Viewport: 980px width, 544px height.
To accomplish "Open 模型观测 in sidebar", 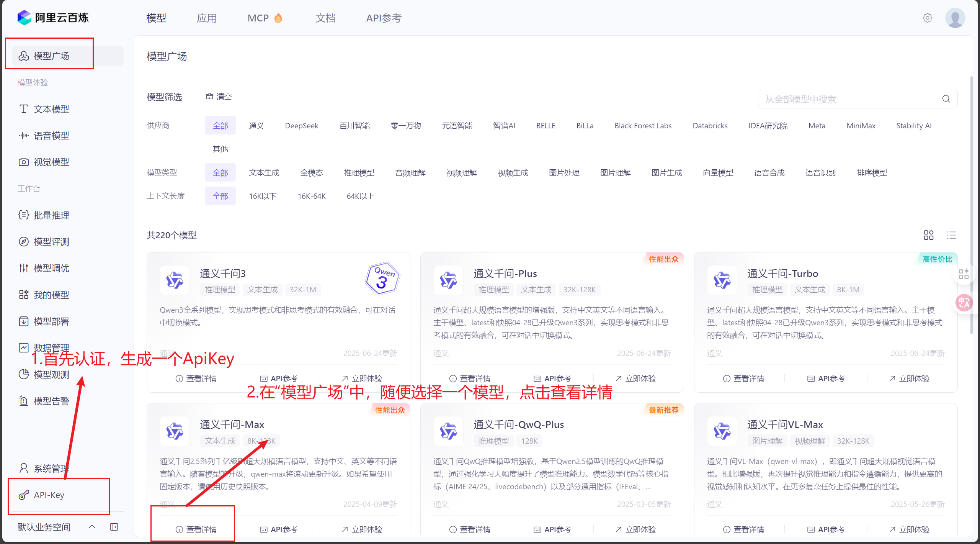I will (51, 374).
